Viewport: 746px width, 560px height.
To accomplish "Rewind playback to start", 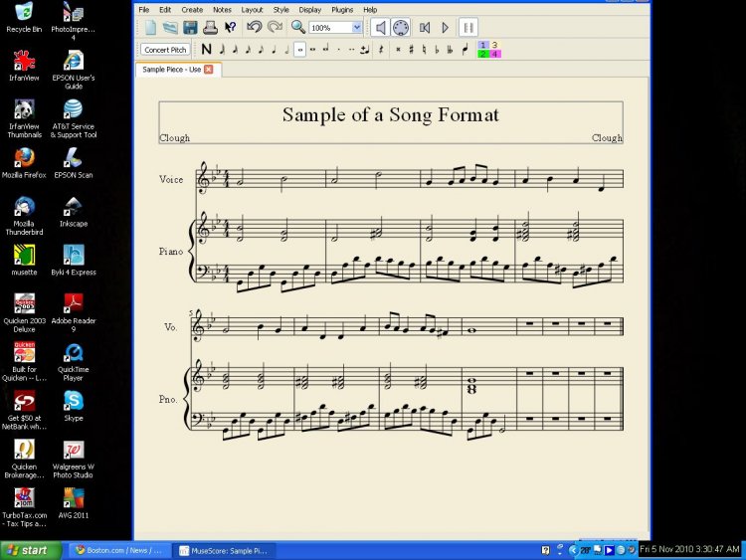I will point(425,28).
